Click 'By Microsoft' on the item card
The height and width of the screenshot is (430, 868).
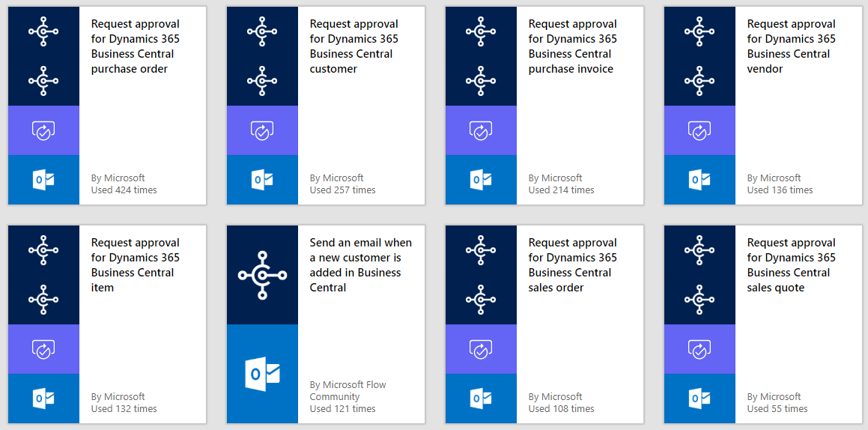coord(118,396)
